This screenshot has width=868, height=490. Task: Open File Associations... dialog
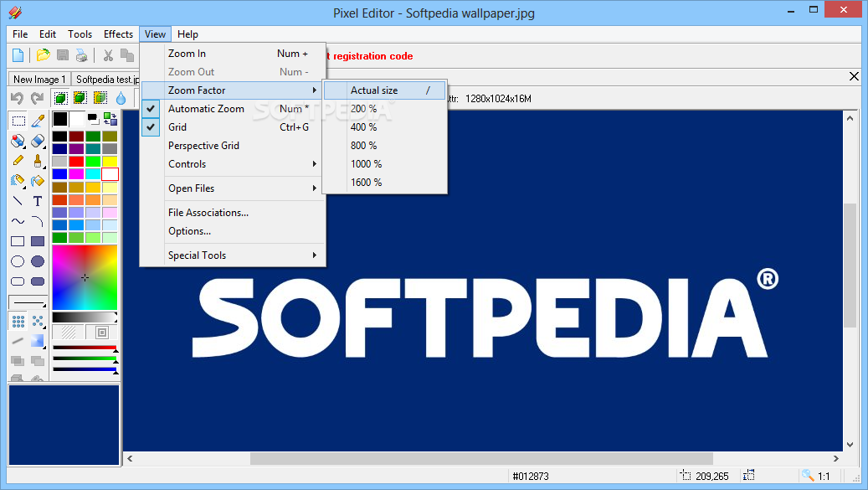pyautogui.click(x=233, y=213)
